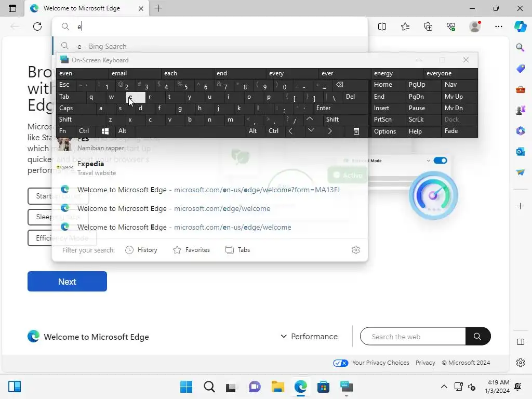Viewport: 532px width, 399px height.
Task: Open the Widgets icon in taskbar
Action: (15, 387)
